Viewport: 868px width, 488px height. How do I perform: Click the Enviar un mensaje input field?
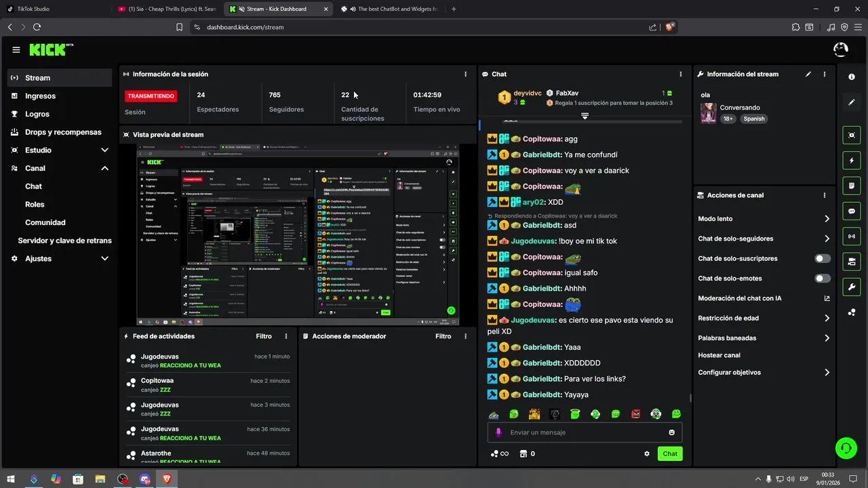point(585,432)
